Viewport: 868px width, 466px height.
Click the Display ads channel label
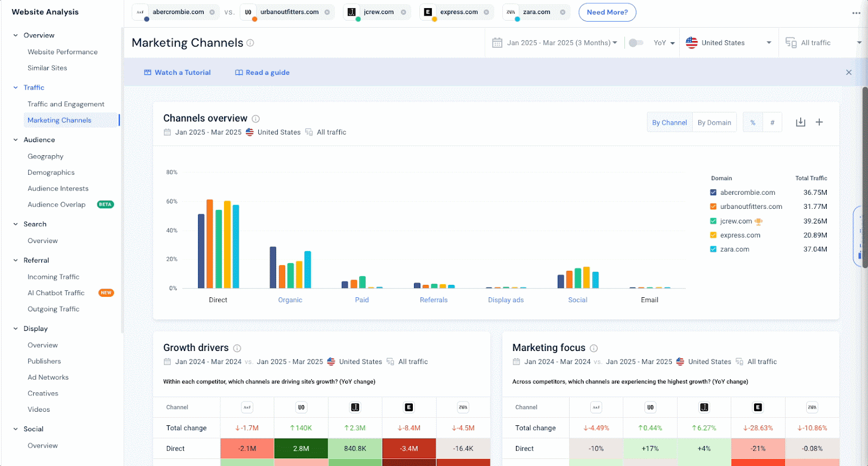coord(506,300)
